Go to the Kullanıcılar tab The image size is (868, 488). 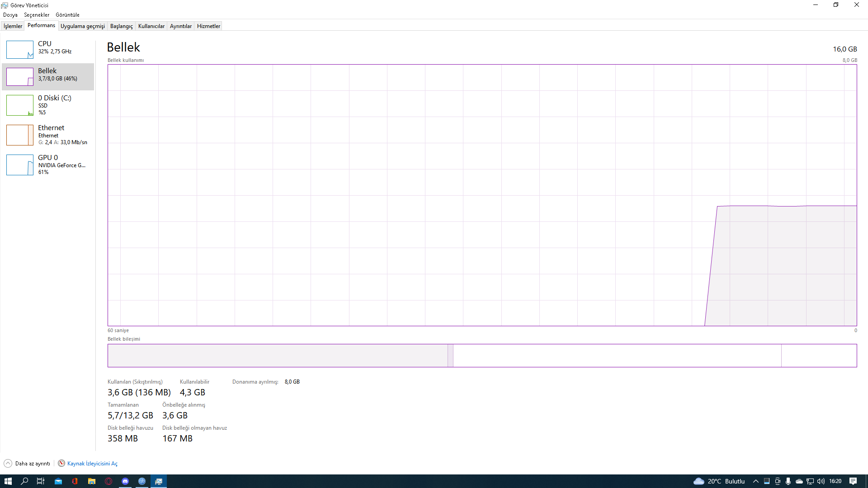point(151,26)
